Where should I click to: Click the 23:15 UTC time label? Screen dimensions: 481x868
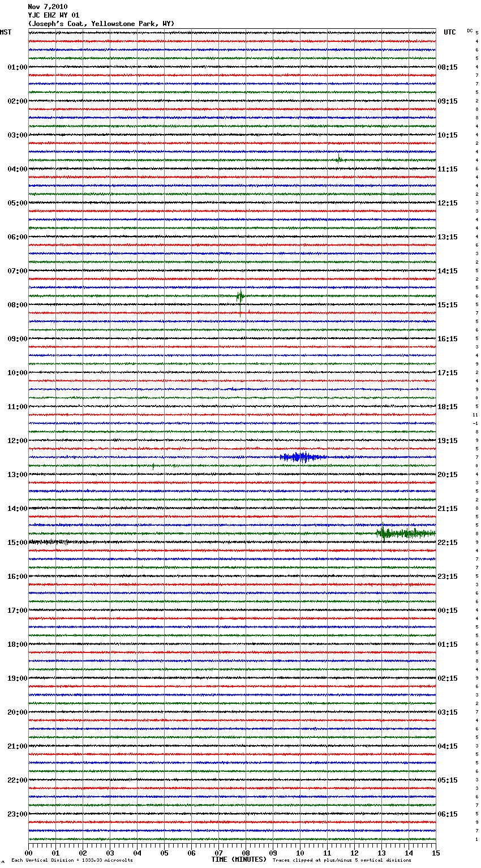click(x=448, y=577)
